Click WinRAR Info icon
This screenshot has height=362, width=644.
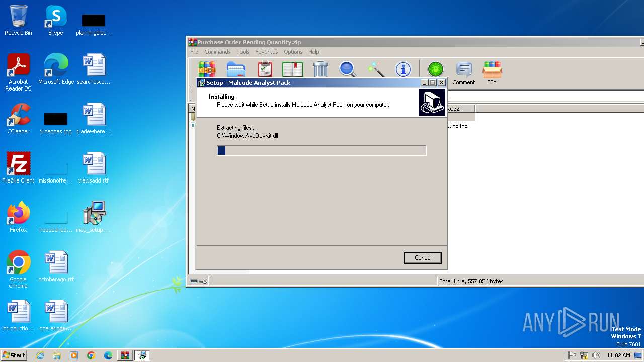tap(403, 69)
